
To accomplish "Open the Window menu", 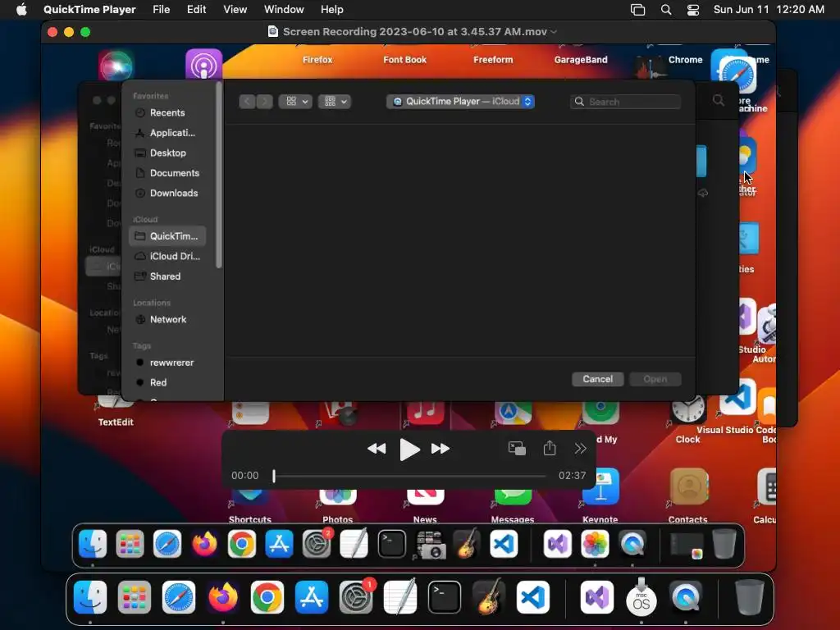I will coord(284,10).
